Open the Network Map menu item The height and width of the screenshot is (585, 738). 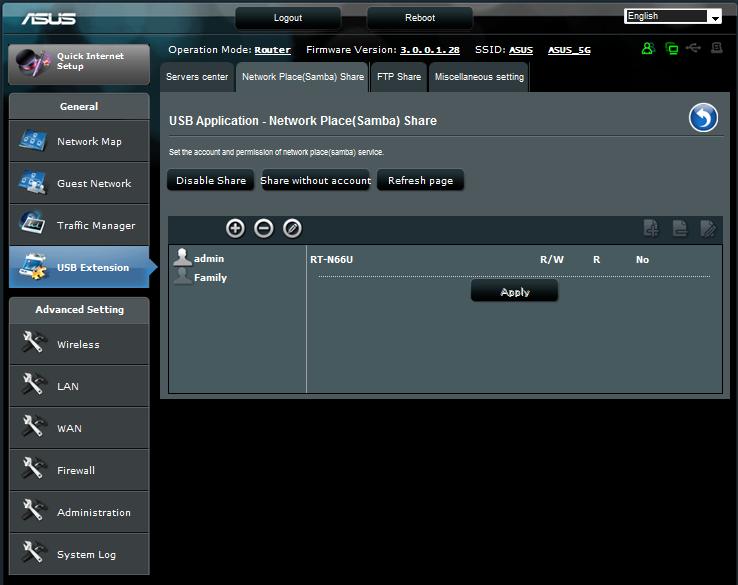click(x=79, y=141)
